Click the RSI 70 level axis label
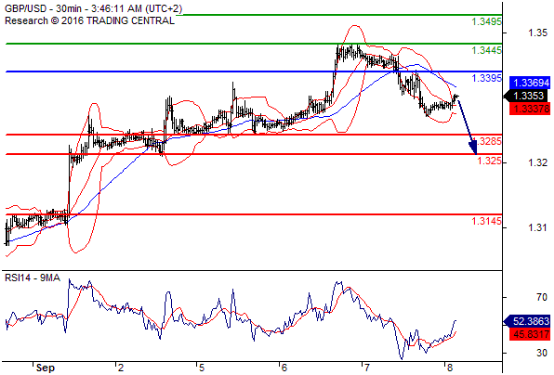Screen dimensions: 554x375 (x=542, y=297)
